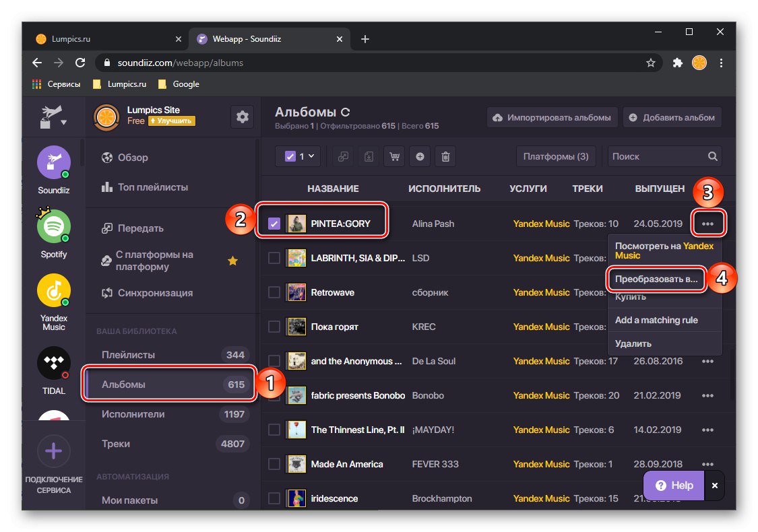Viewport: 758px width, 532px height.
Task: Open Yandex Music from the service sidebar
Action: [x=53, y=290]
